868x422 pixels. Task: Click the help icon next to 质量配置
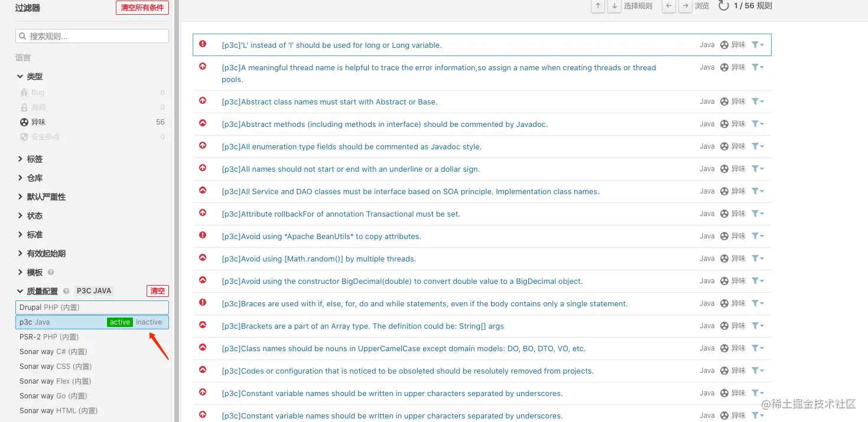(x=66, y=291)
